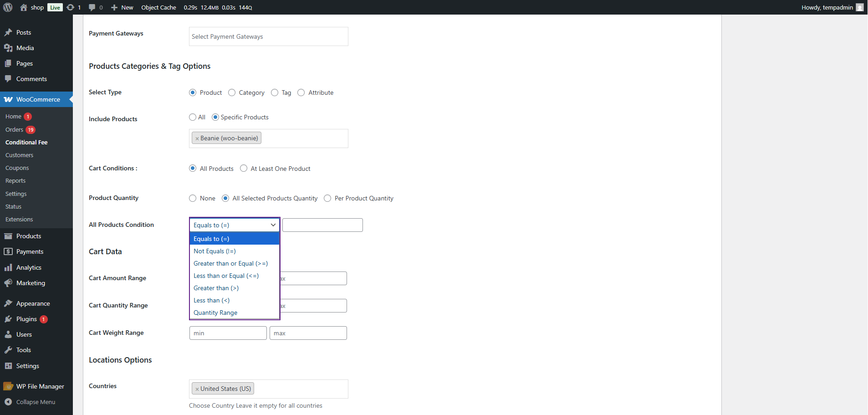The image size is (868, 415).
Task: Click the Settings sliders icon
Action: [x=8, y=366]
